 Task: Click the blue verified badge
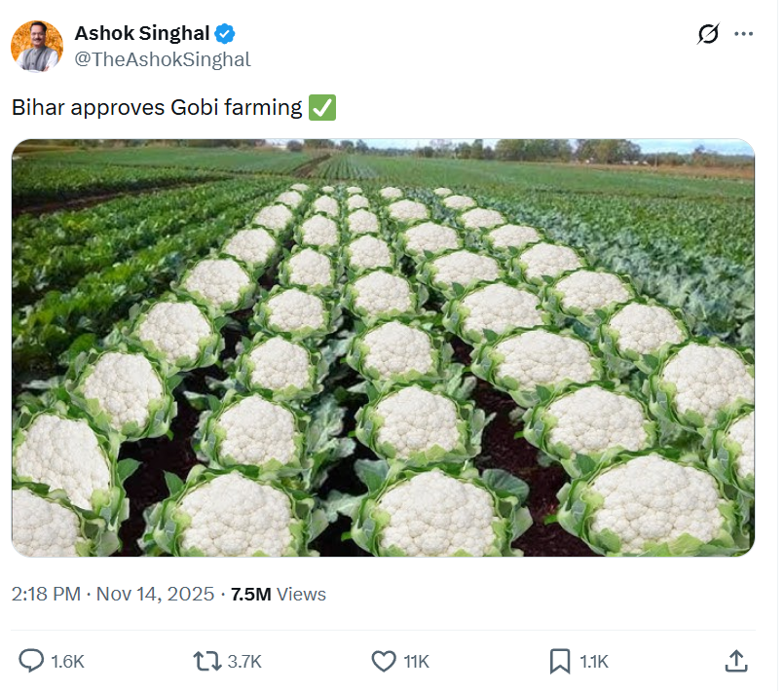point(225,35)
